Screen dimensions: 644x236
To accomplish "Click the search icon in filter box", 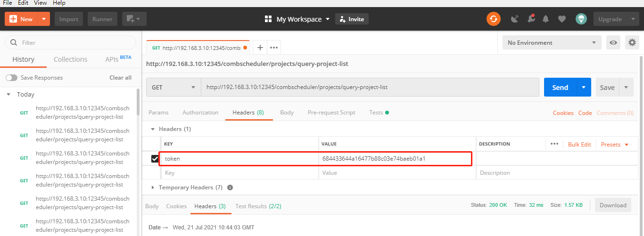I will pos(13,42).
